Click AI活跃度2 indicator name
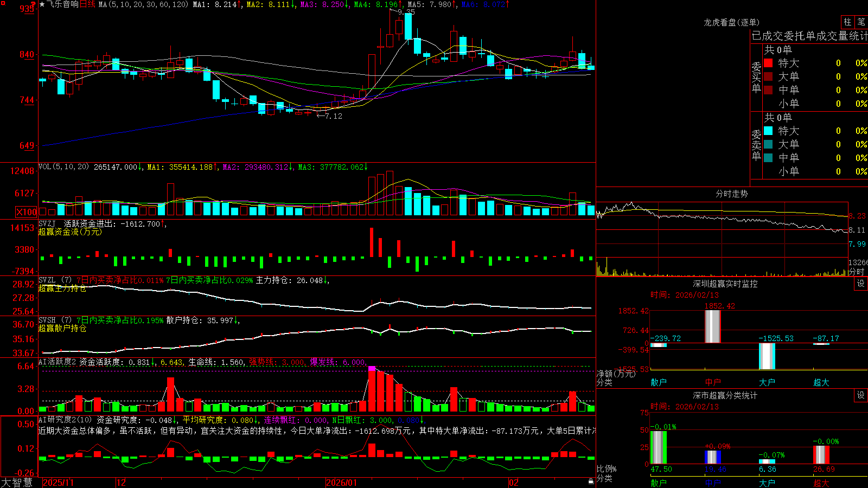868x488 pixels. point(57,362)
